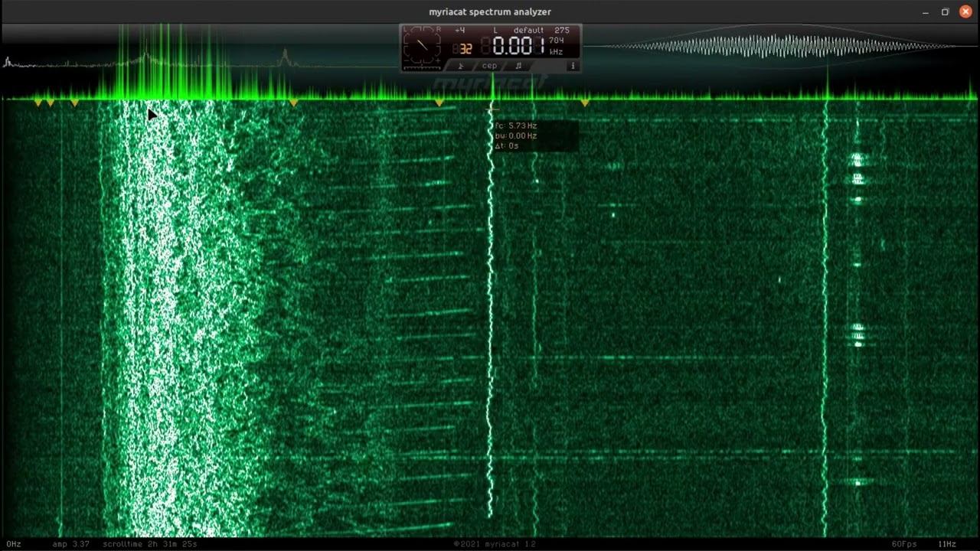Click the phase scope dial display

[422, 45]
